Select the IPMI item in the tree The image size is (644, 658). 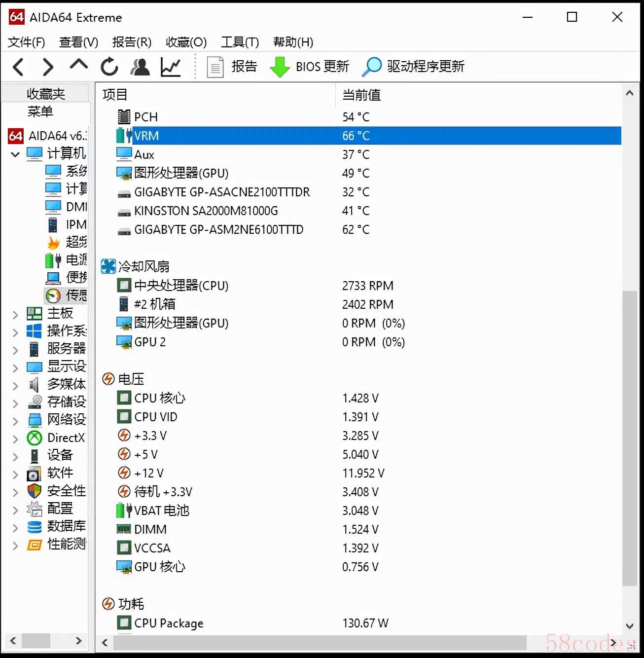[66, 224]
